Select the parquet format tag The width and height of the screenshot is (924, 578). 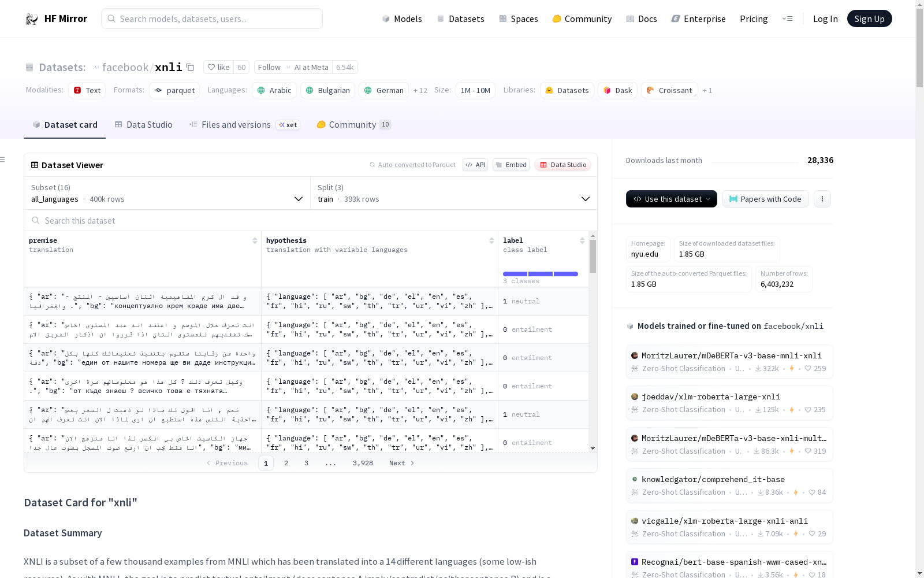[x=174, y=90]
